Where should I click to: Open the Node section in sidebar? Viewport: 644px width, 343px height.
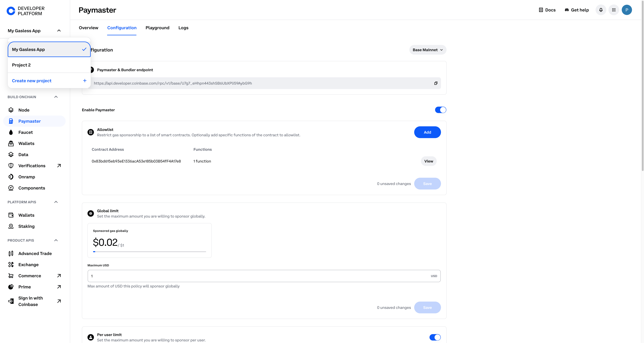(x=24, y=110)
